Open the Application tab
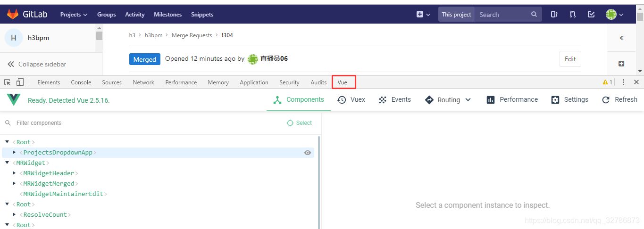 [x=254, y=82]
